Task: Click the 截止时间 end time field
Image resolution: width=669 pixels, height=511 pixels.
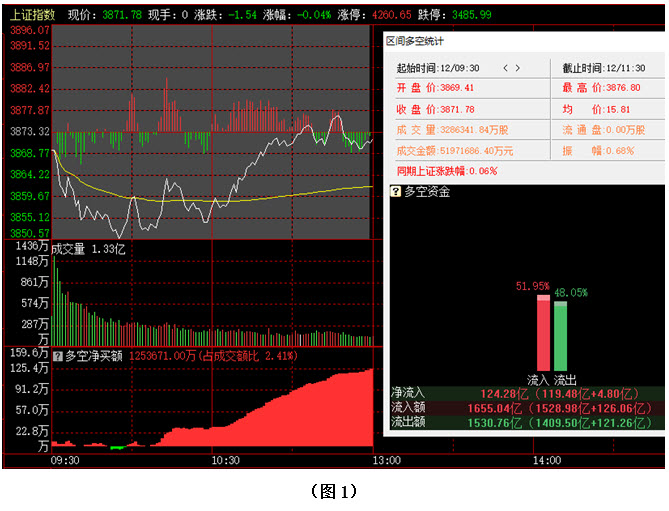Action: (608, 68)
